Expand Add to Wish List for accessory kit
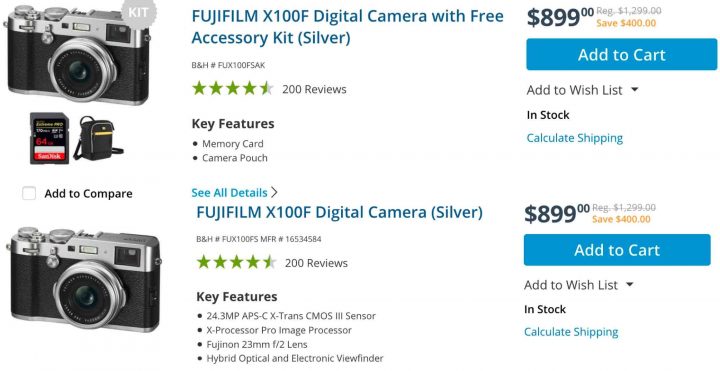Screen dimensions: 720x371 coord(635,90)
